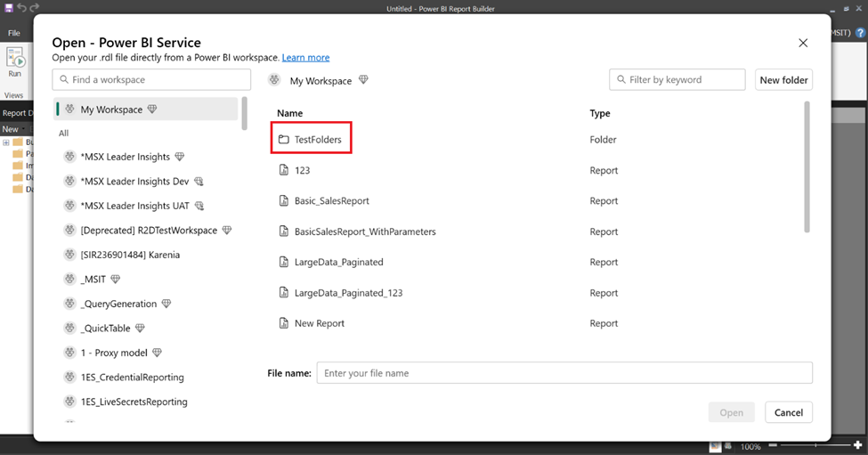868x455 pixels.
Task: Select 1ES_LiveSecretsReporting workspace
Action: [x=134, y=402]
